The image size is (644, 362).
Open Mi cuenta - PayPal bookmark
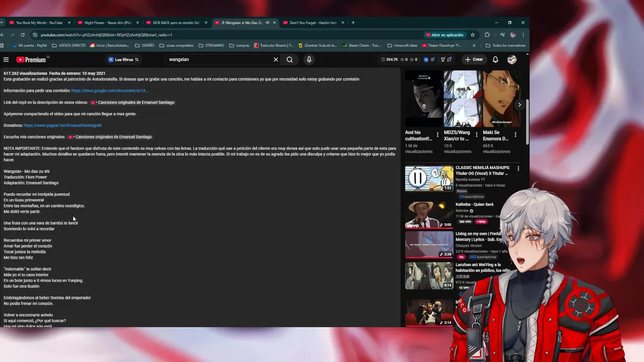click(x=29, y=45)
